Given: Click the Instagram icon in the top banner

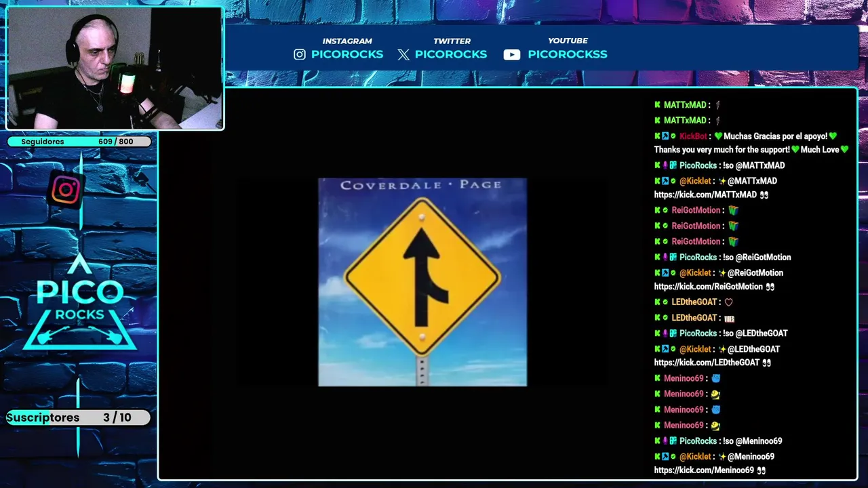Looking at the screenshot, I should tap(300, 54).
